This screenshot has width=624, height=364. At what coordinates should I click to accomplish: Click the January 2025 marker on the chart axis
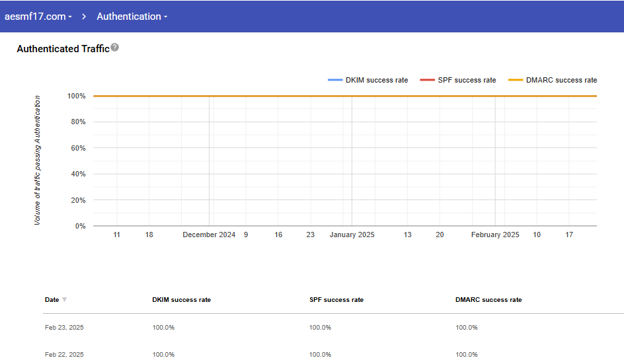click(352, 235)
